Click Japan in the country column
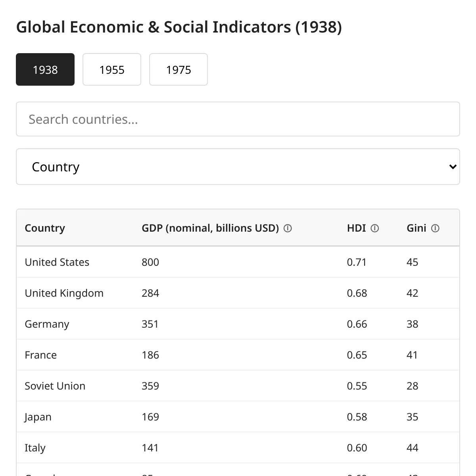Viewport: 476px width, 476px height. [38, 417]
